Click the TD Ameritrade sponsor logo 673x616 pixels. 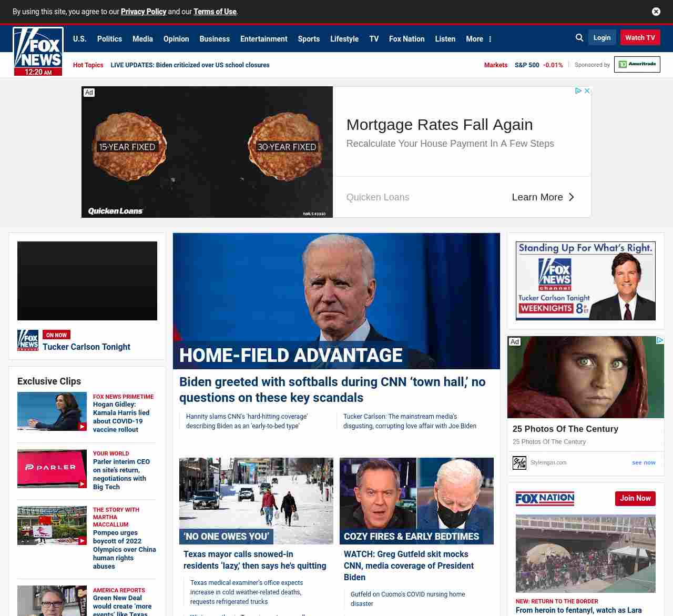click(x=637, y=64)
